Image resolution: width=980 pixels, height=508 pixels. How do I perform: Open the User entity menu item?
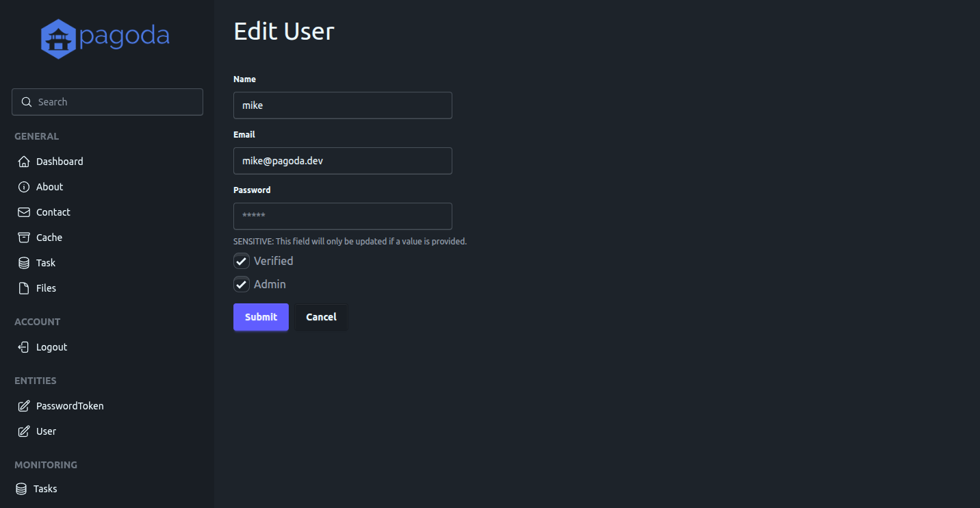46,431
